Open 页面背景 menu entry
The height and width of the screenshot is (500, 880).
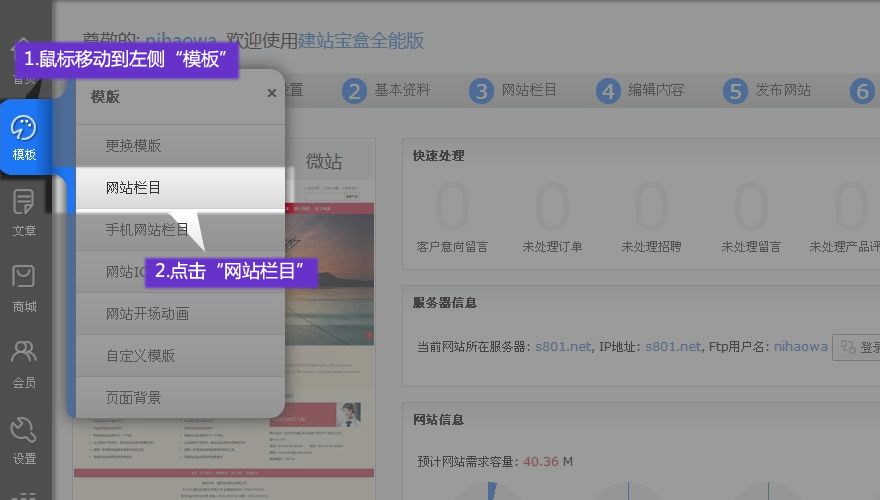coord(134,398)
